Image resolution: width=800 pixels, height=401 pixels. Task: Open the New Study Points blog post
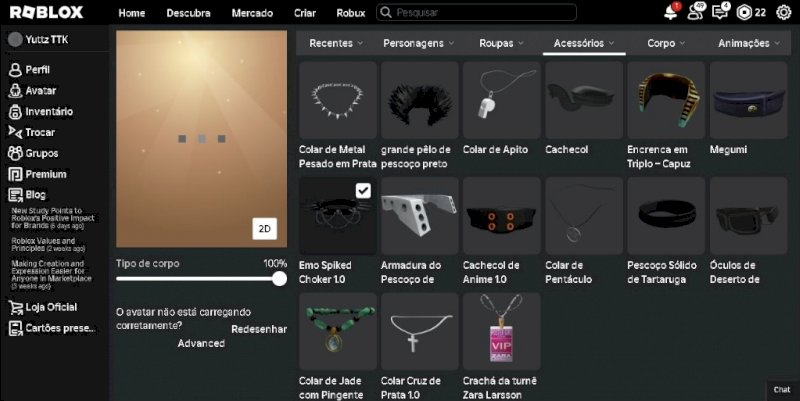click(x=53, y=218)
